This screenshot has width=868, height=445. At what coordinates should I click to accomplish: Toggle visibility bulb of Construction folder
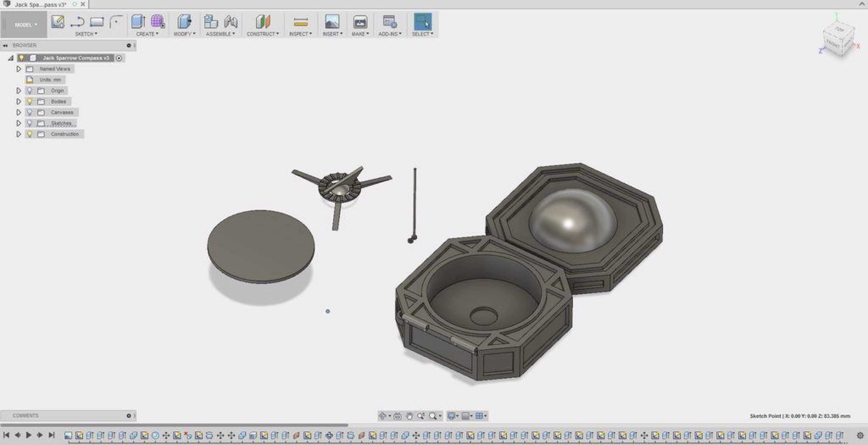pyautogui.click(x=30, y=134)
